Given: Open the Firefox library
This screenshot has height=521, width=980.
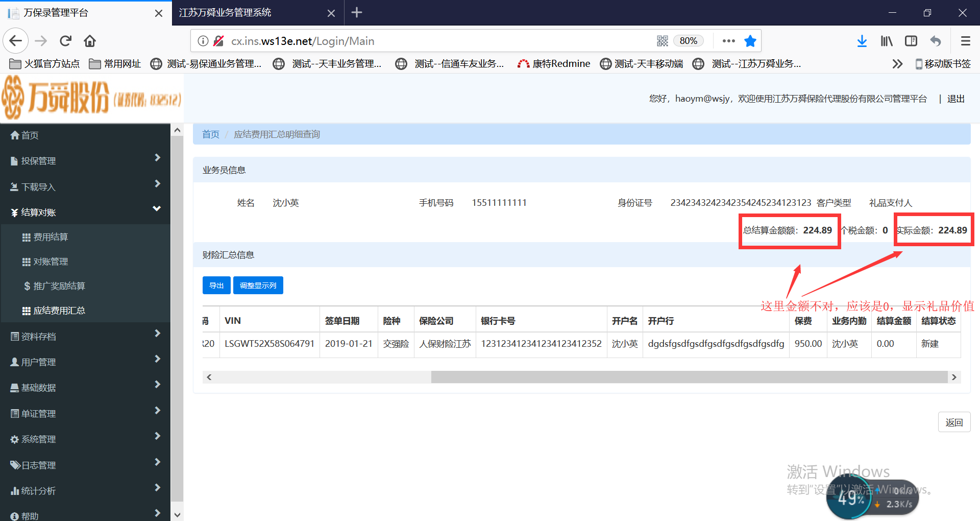Looking at the screenshot, I should [x=887, y=41].
